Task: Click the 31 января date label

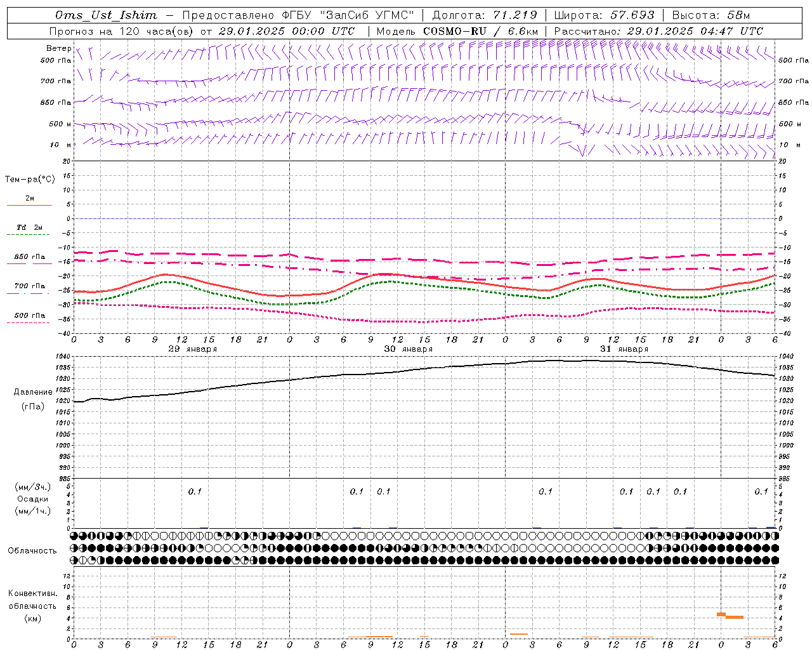Action: pos(624,349)
